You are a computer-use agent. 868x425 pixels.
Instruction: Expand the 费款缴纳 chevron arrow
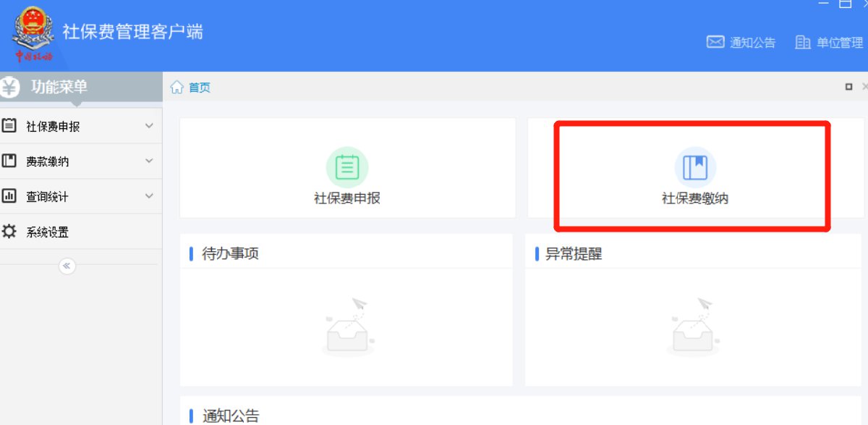coord(149,161)
